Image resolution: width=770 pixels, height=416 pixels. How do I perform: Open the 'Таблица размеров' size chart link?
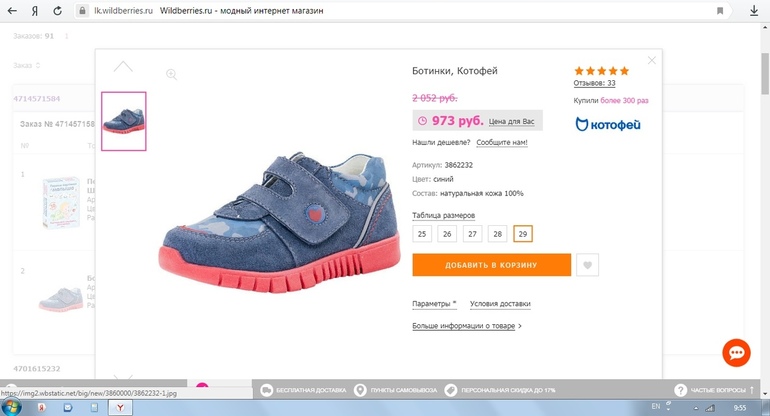443,215
